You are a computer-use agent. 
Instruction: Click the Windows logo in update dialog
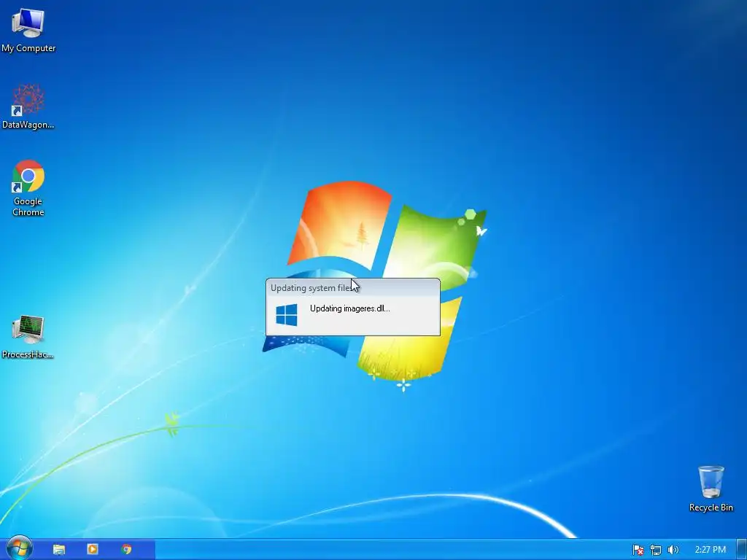pos(287,315)
